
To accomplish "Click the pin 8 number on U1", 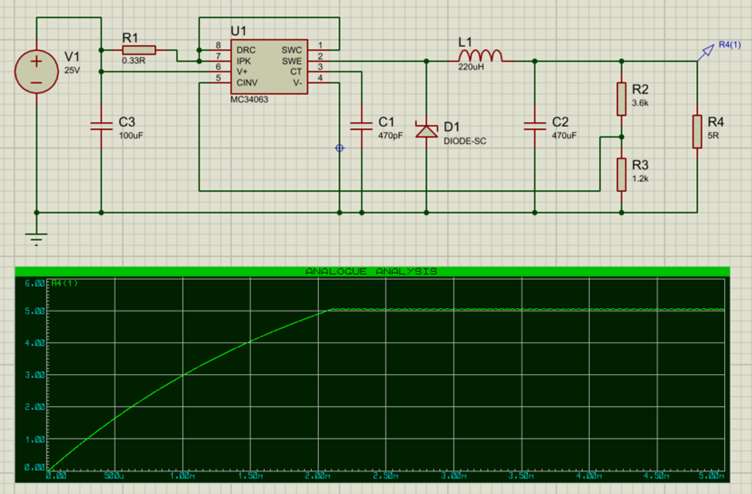I will click(218, 46).
